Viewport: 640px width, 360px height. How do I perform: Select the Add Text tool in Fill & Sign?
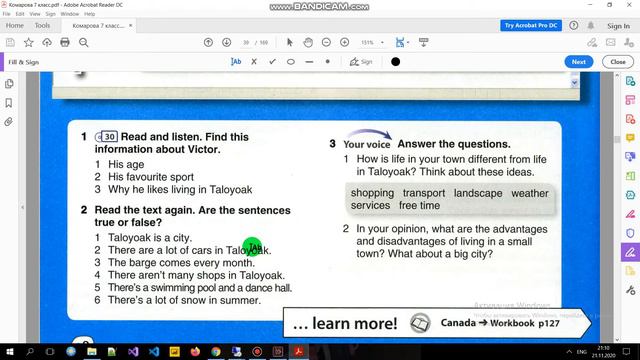pos(236,62)
